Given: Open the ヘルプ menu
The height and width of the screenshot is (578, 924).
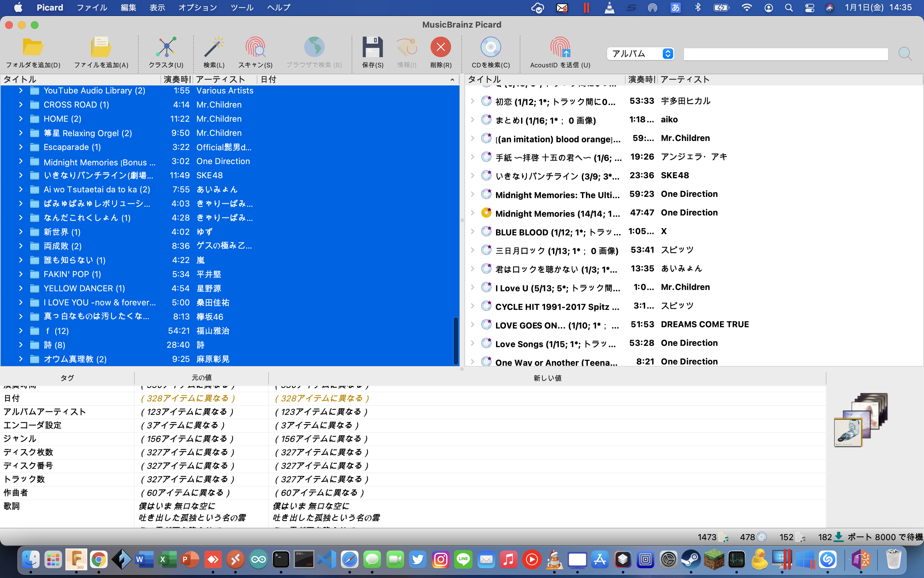Looking at the screenshot, I should (279, 8).
